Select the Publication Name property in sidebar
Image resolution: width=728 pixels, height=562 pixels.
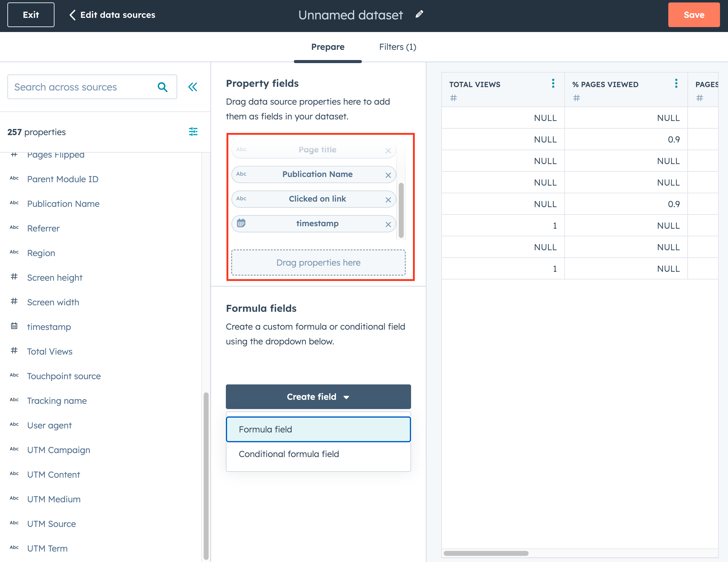(x=63, y=204)
